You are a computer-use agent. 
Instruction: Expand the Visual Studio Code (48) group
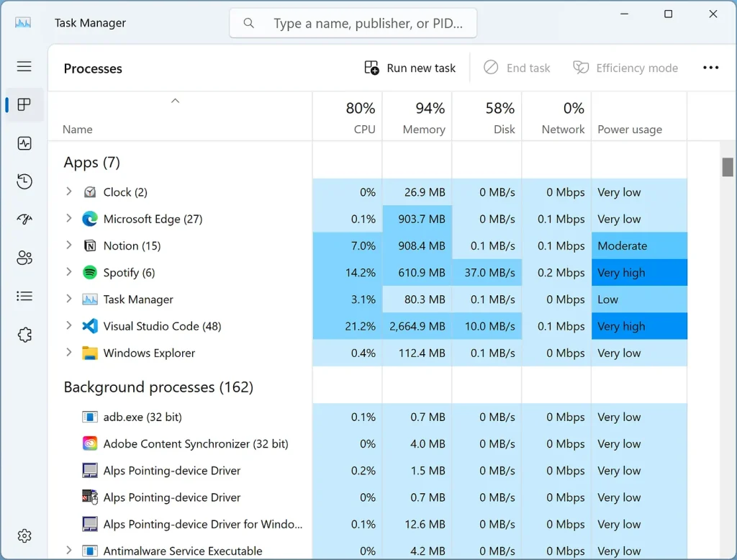pos(68,325)
